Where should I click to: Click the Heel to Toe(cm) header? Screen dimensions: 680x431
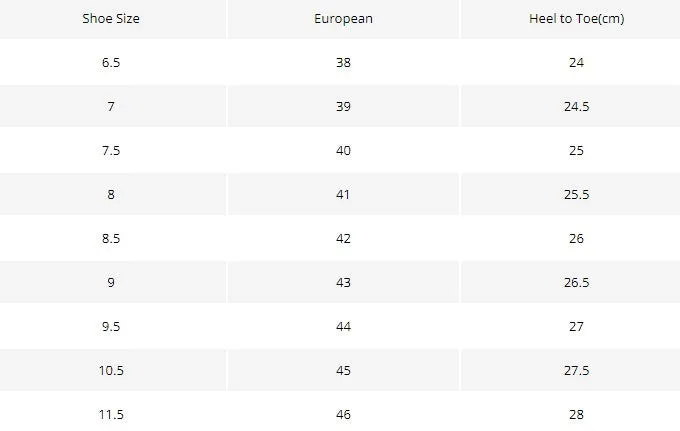576,19
